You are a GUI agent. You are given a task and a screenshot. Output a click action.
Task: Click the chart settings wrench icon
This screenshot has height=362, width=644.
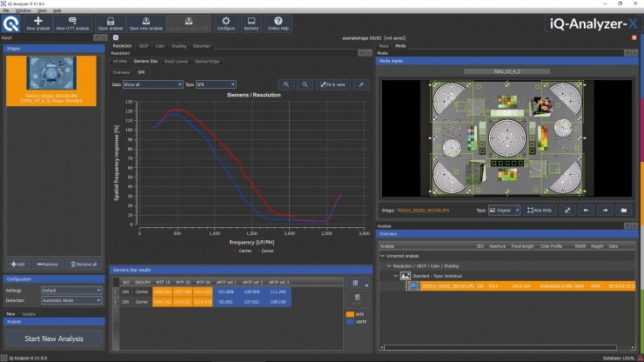(361, 84)
